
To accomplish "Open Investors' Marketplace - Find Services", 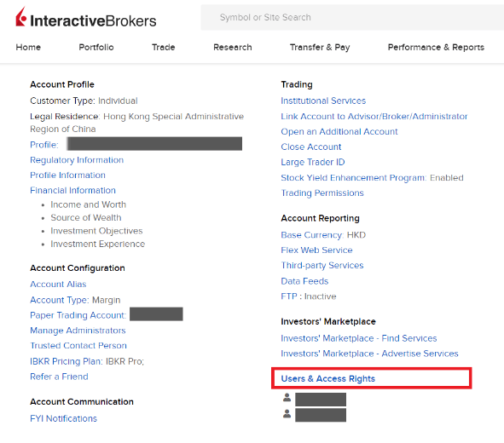I will click(x=359, y=338).
